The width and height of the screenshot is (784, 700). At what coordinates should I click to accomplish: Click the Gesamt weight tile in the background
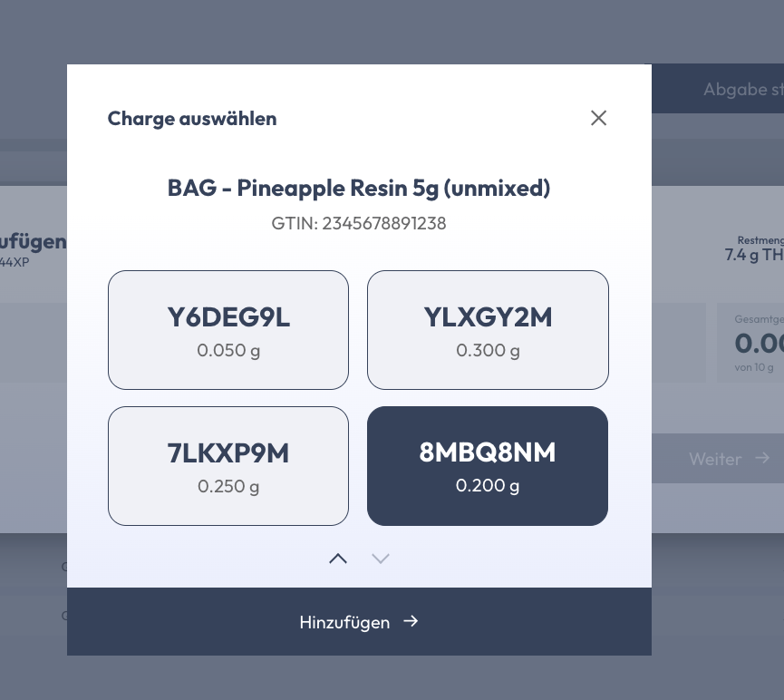tap(750, 342)
